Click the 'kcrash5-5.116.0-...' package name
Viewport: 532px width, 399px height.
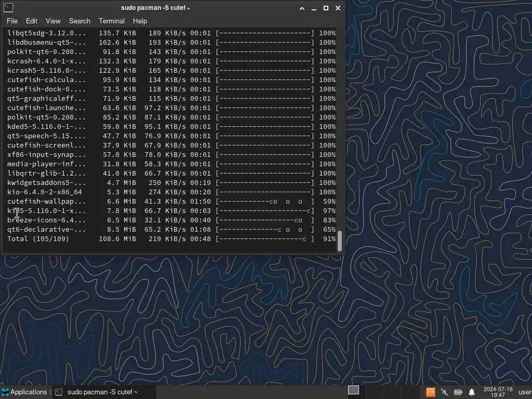click(46, 71)
